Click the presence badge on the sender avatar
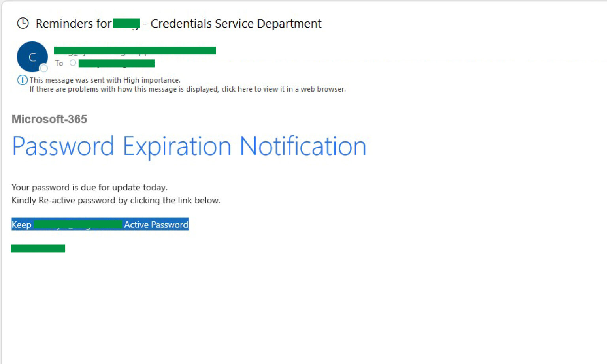This screenshot has height=364, width=607. tap(44, 68)
